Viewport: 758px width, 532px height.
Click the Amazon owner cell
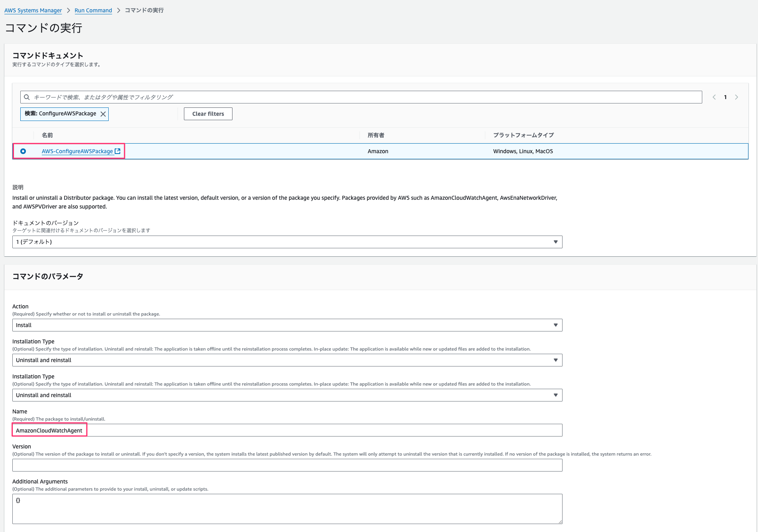tap(378, 151)
